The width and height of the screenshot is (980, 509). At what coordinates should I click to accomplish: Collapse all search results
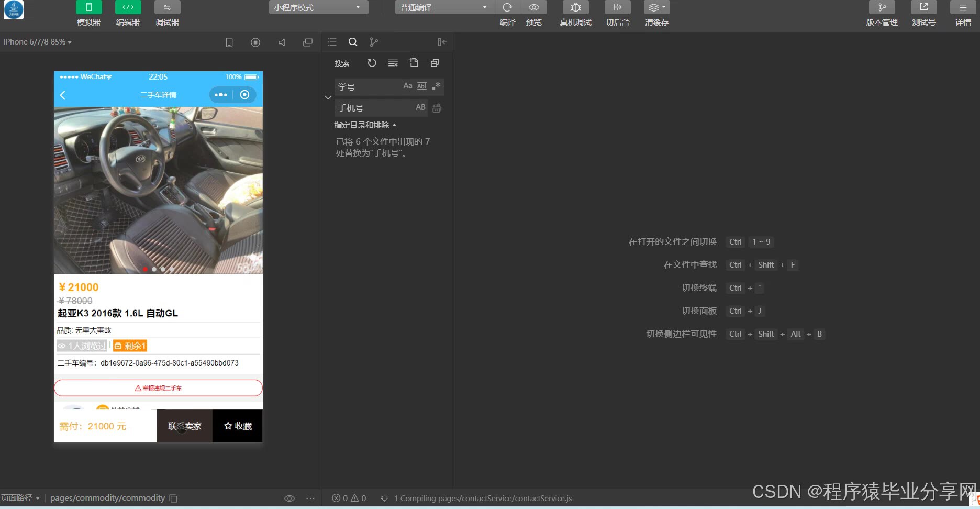(x=435, y=63)
